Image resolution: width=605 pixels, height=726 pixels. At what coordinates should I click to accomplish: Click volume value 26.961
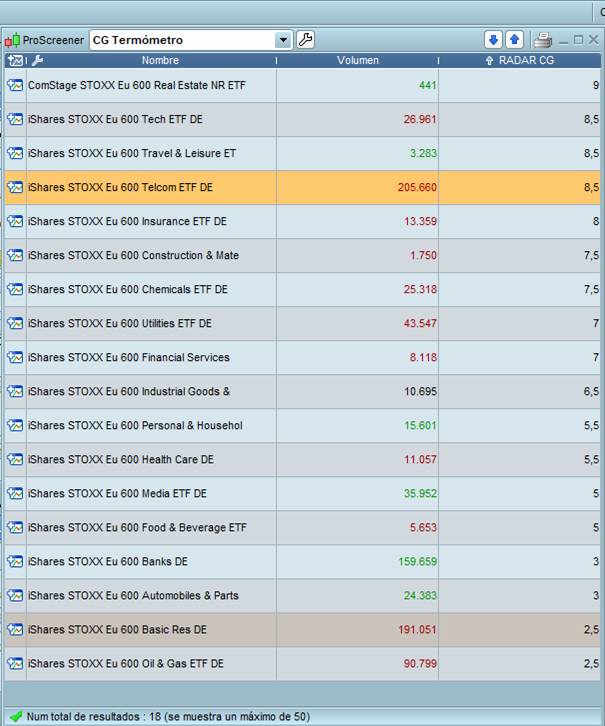point(419,119)
